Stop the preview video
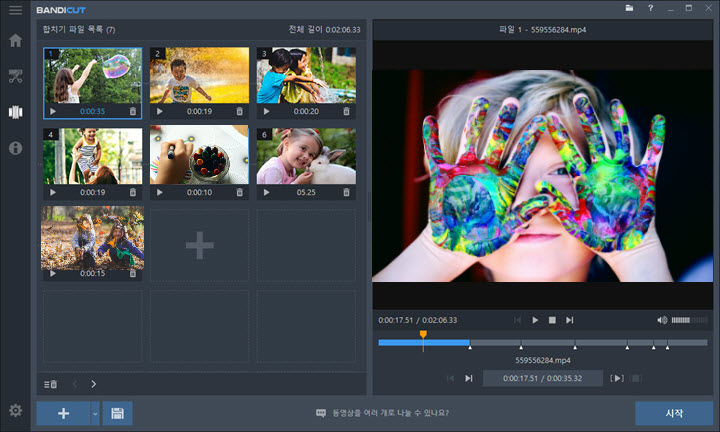The width and height of the screenshot is (720, 432). tap(552, 320)
